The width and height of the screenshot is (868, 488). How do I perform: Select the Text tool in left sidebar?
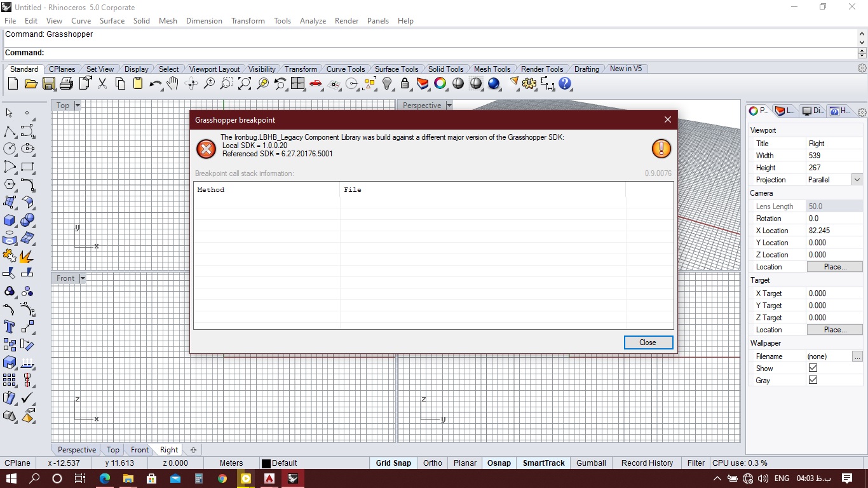click(x=10, y=327)
